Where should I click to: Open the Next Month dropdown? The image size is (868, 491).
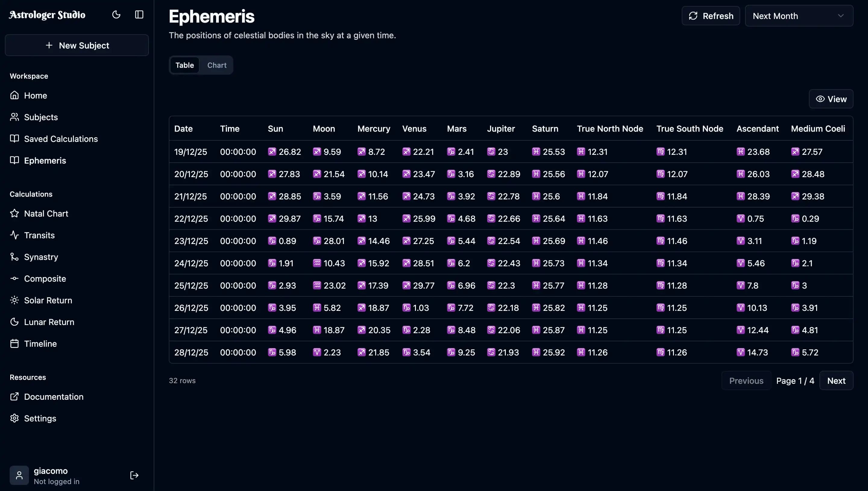click(x=799, y=15)
